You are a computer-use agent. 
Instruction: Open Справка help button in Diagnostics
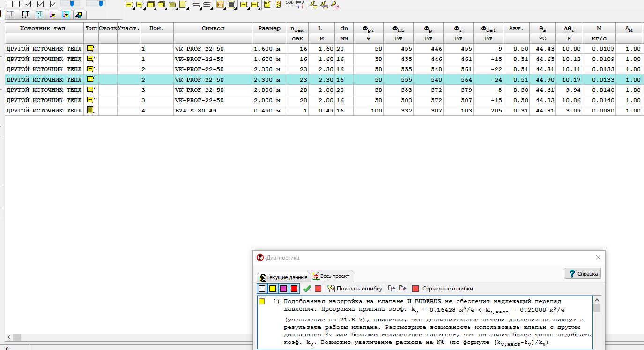click(x=583, y=274)
